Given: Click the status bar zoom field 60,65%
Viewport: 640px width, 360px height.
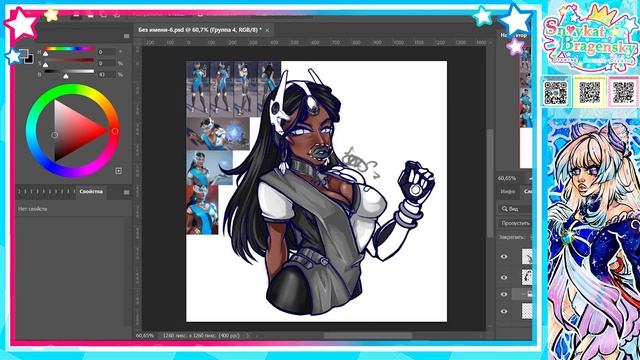Looking at the screenshot, I should pos(145,336).
